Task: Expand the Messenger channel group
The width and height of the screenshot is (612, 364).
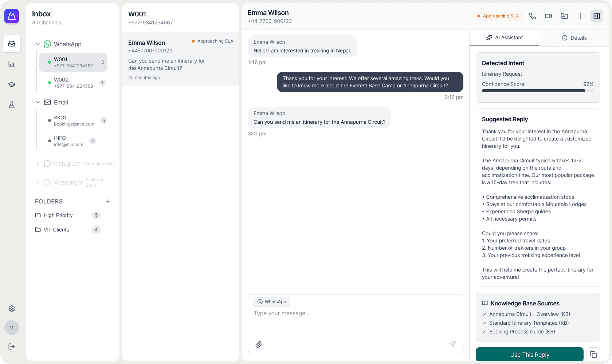Action: tap(38, 182)
